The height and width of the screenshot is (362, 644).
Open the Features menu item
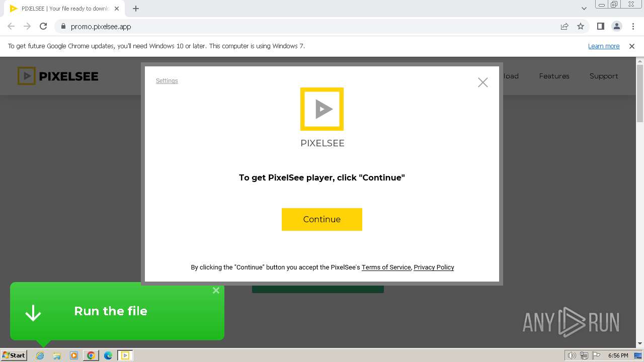(x=554, y=76)
